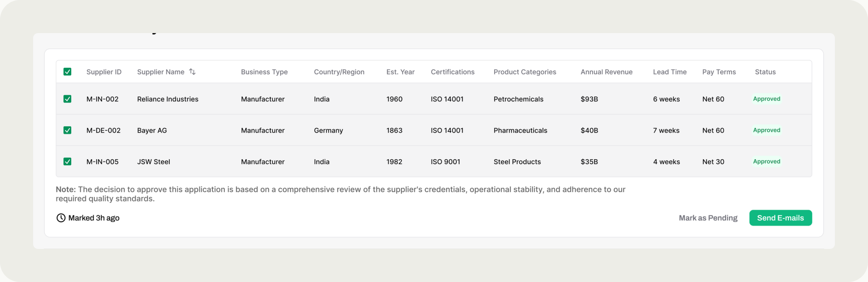
Task: Click the Business Type column header
Action: 264,72
